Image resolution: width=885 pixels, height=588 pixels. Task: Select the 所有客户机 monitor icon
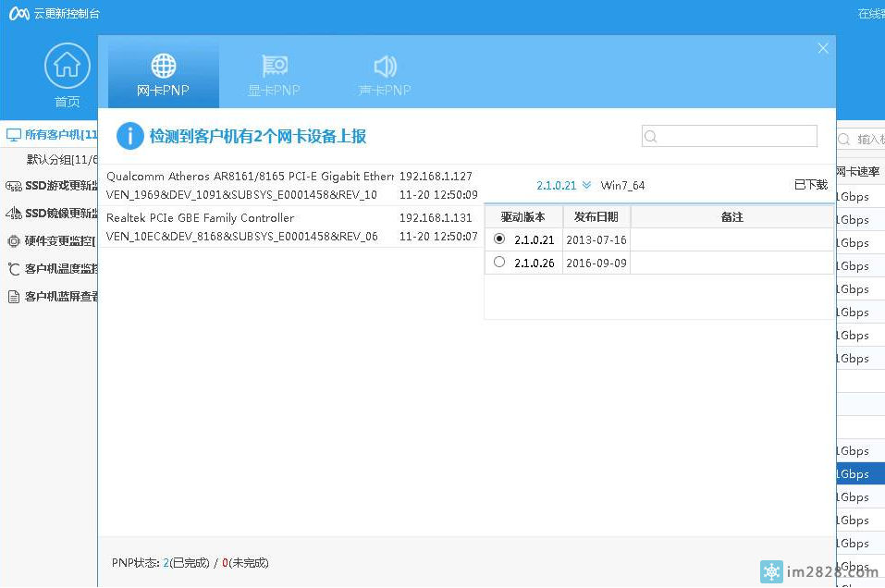coord(13,135)
